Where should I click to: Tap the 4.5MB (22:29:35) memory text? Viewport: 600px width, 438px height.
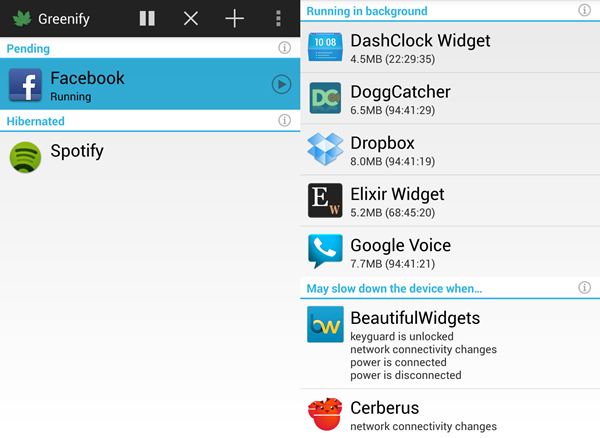pyautogui.click(x=393, y=59)
